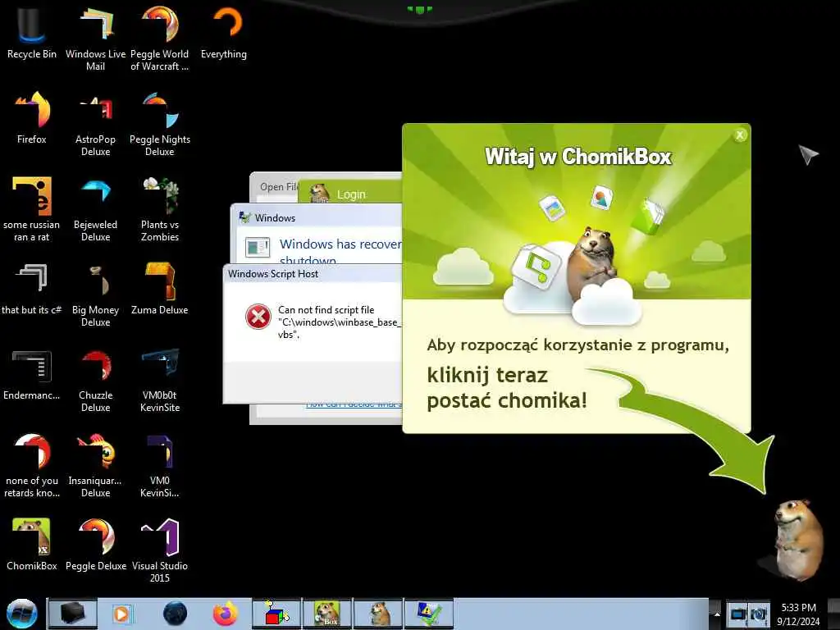Open the dark globe browser taskbar icon

tap(176, 614)
